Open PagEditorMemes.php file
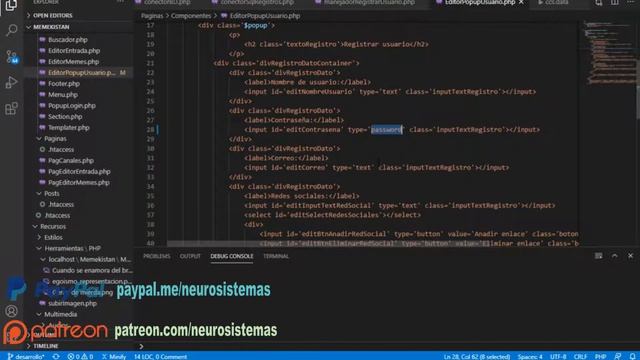Image resolution: width=640 pixels, height=360 pixels. (x=79, y=183)
